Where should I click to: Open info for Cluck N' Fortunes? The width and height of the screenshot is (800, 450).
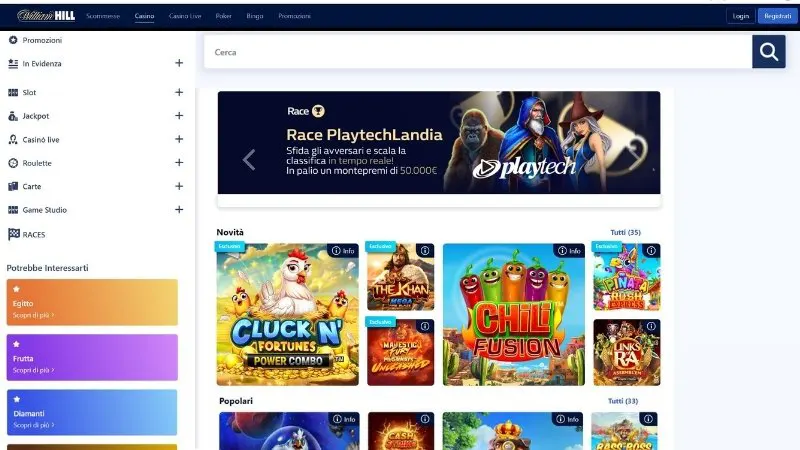(x=343, y=251)
